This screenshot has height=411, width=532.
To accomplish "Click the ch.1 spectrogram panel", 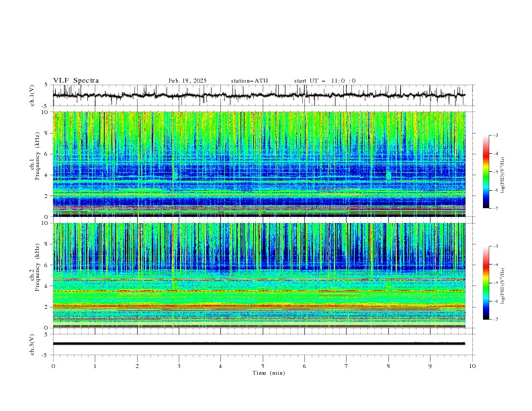I will [x=259, y=164].
